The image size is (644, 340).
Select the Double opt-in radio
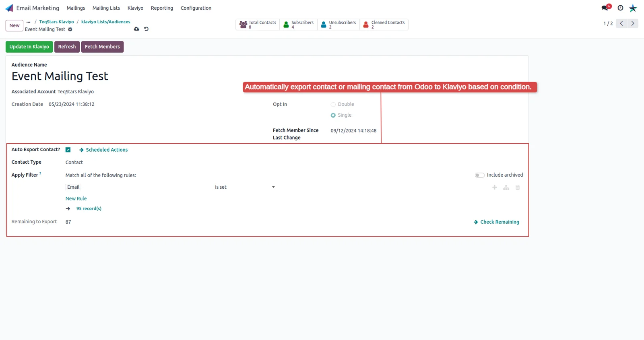pos(333,105)
